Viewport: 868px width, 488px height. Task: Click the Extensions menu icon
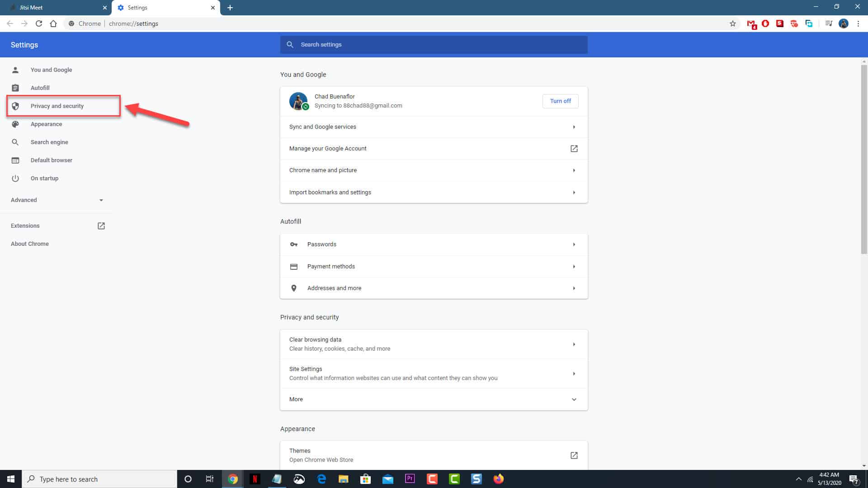click(x=101, y=226)
